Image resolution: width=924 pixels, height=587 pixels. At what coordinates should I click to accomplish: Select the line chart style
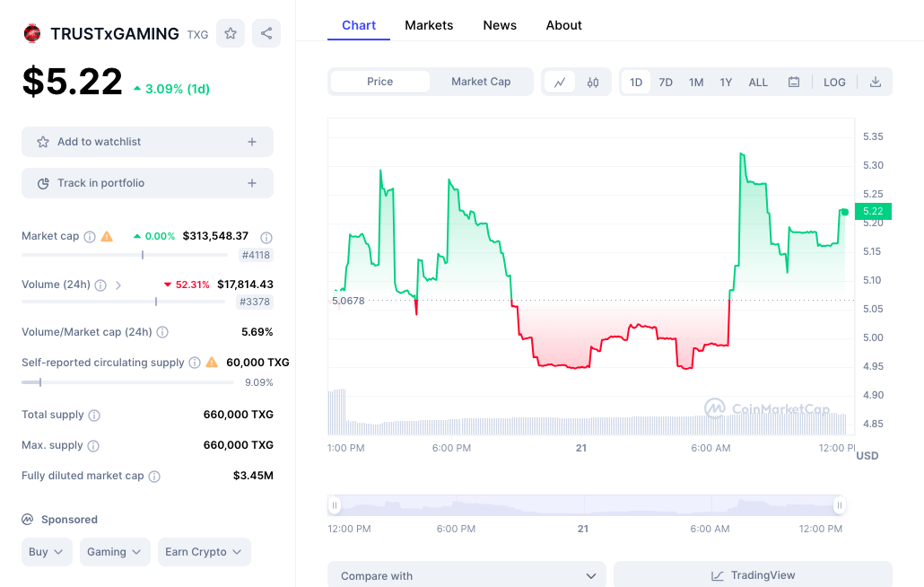tap(560, 82)
